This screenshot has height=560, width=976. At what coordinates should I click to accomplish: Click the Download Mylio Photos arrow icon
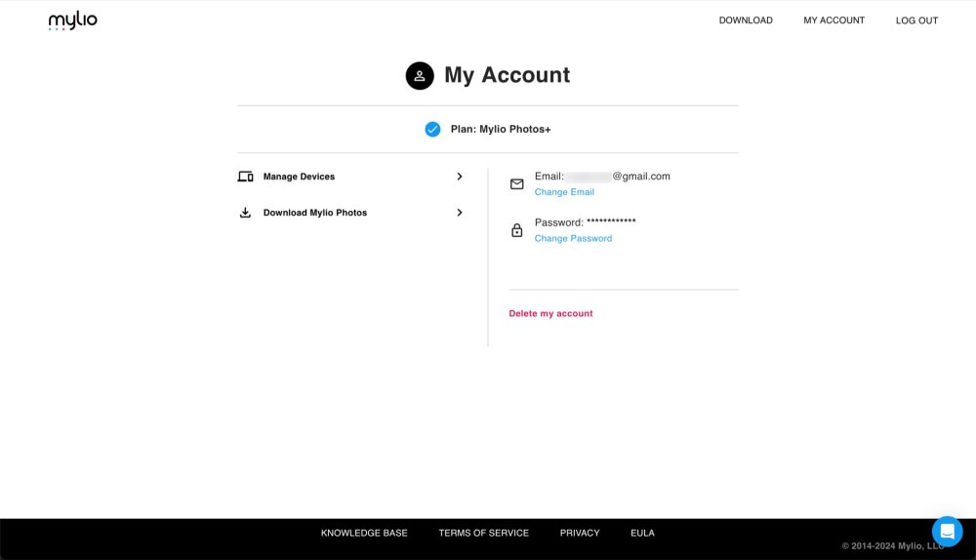[245, 213]
